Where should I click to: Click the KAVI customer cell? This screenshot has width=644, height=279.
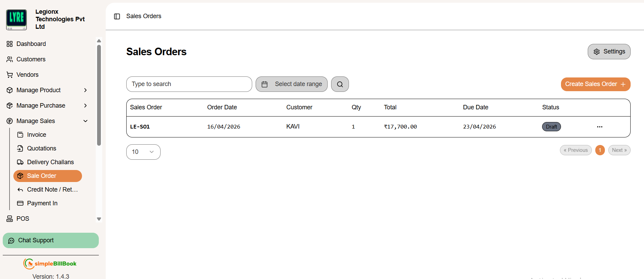coord(293,127)
